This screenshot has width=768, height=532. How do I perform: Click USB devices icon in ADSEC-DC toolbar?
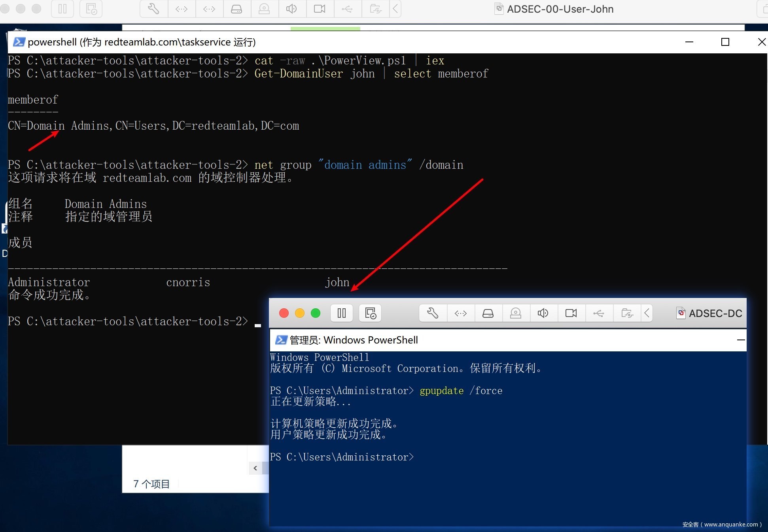tap(599, 313)
